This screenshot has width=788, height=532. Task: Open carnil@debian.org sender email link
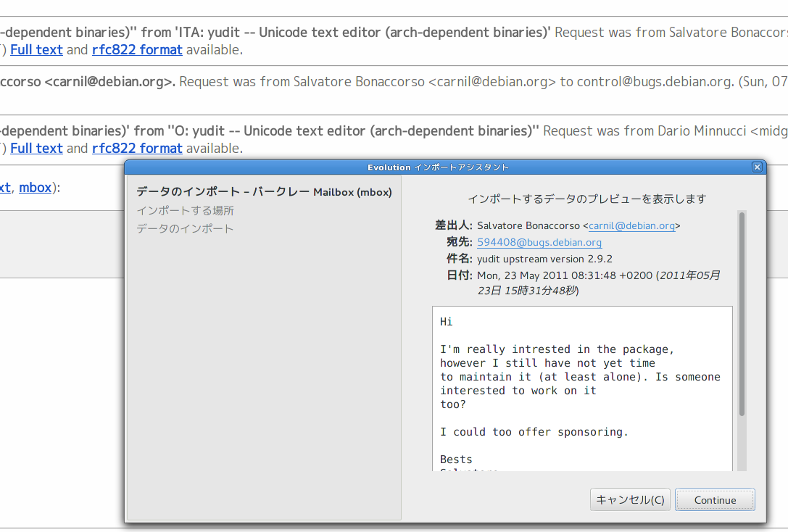(x=631, y=225)
